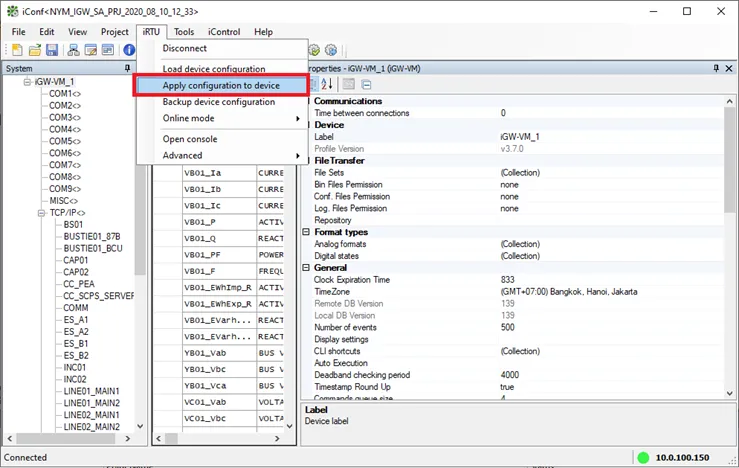Open the View menu

point(77,32)
